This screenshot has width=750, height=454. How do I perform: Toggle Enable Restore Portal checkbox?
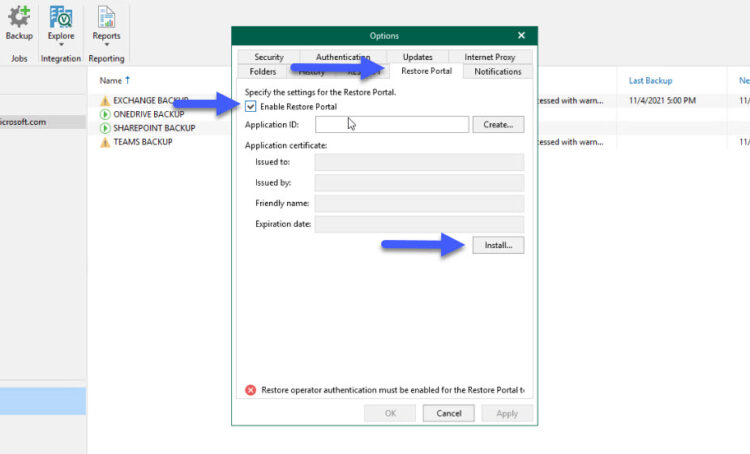point(251,106)
